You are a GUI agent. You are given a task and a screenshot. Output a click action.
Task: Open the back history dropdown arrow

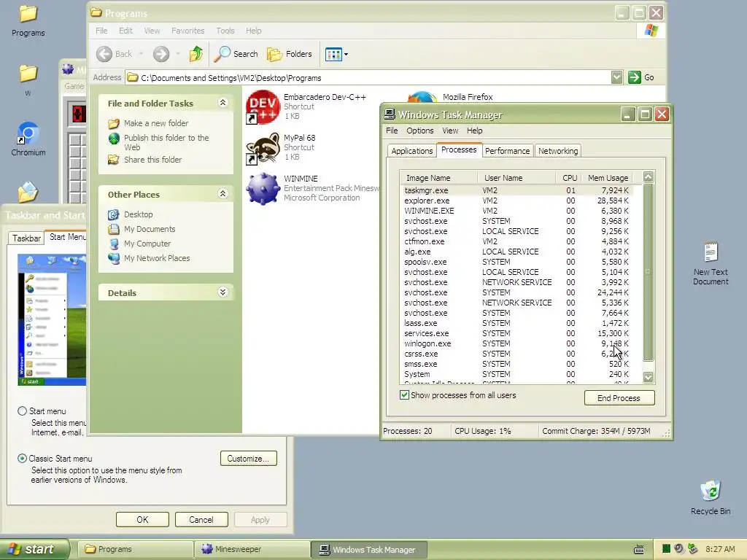coord(141,54)
